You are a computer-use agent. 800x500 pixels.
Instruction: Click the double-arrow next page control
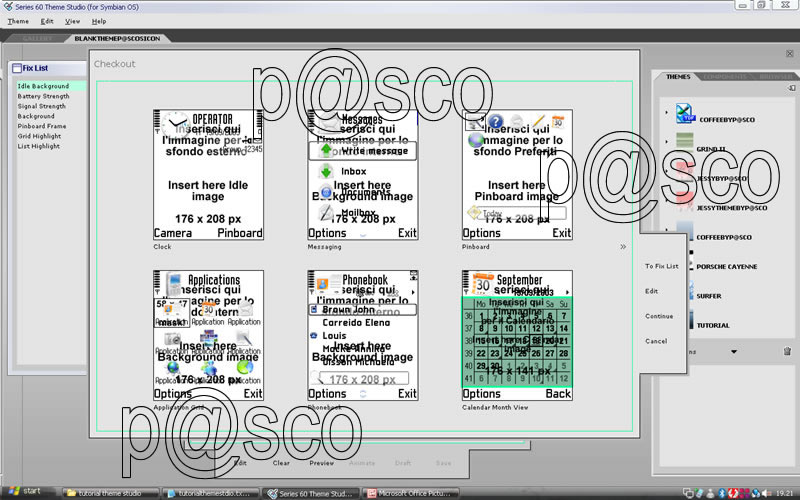click(623, 247)
